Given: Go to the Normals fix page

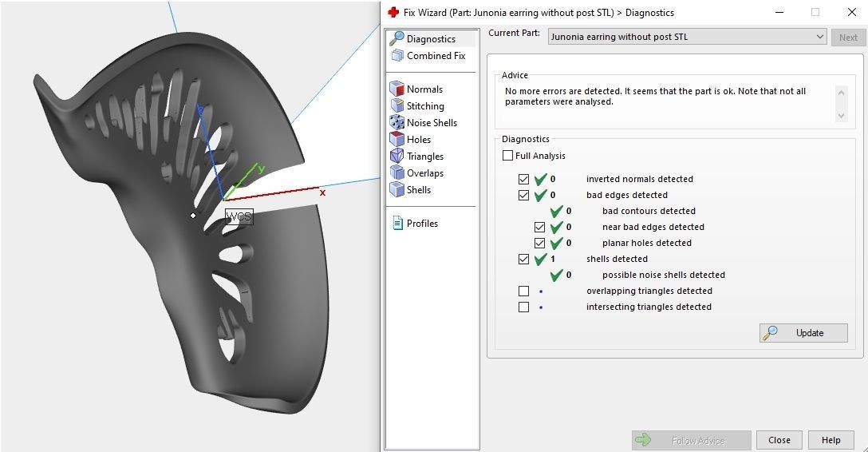Looking at the screenshot, I should click(x=424, y=89).
